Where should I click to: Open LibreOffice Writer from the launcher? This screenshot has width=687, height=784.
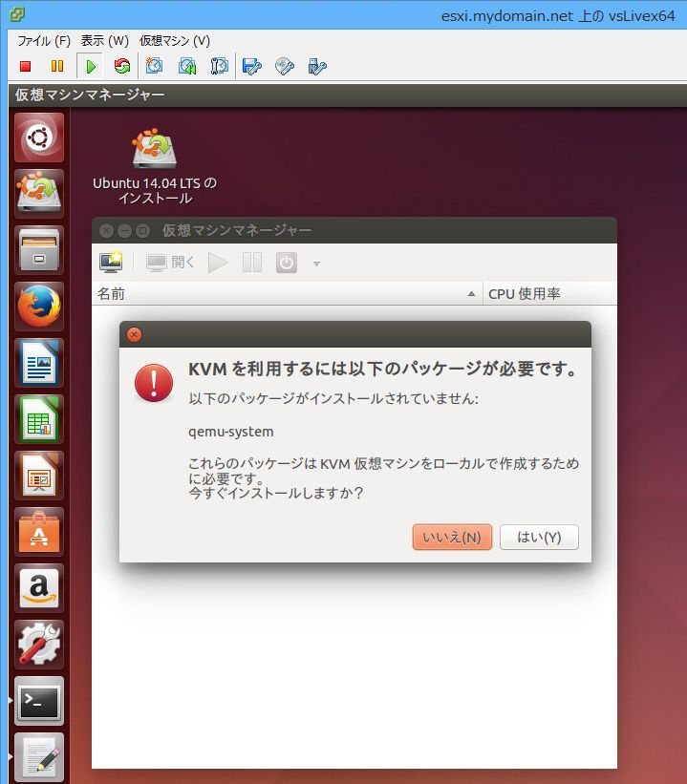(x=39, y=363)
